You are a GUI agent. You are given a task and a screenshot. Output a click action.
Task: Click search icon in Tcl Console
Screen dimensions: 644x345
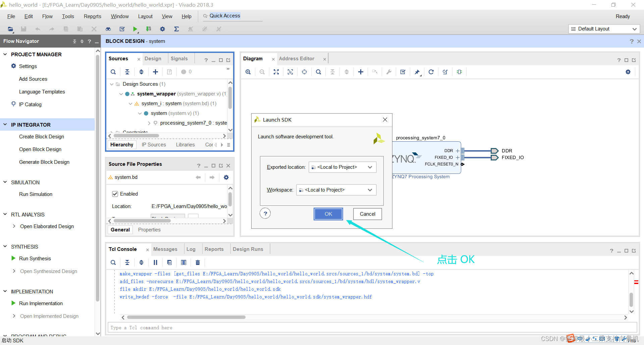click(x=113, y=262)
